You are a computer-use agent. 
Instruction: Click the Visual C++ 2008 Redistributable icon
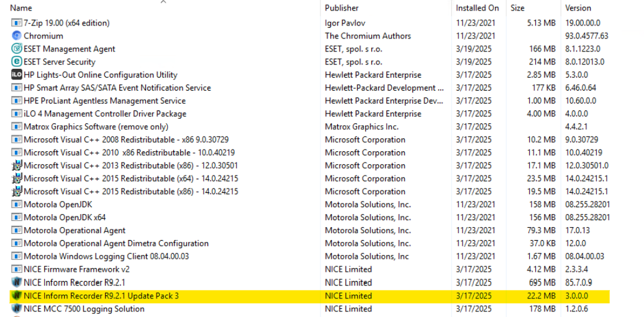pos(17,140)
